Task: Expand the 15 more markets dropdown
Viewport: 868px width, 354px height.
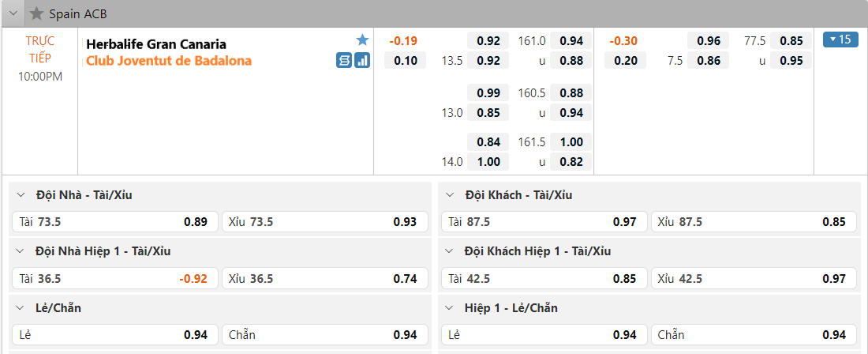Action: point(840,40)
